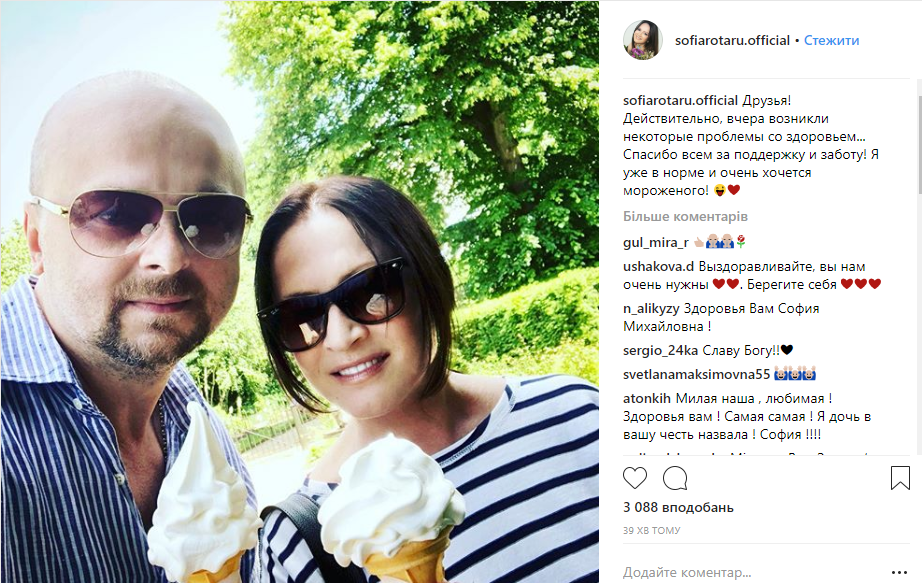Viewport: 922px width, 583px height.
Task: Open n_alikyzy commenter profile
Action: [x=651, y=308]
